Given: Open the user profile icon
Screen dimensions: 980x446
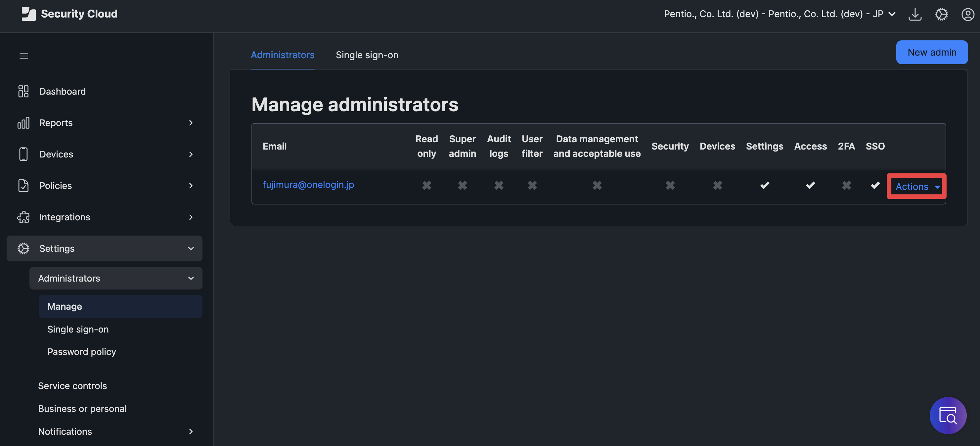Looking at the screenshot, I should pos(967,15).
